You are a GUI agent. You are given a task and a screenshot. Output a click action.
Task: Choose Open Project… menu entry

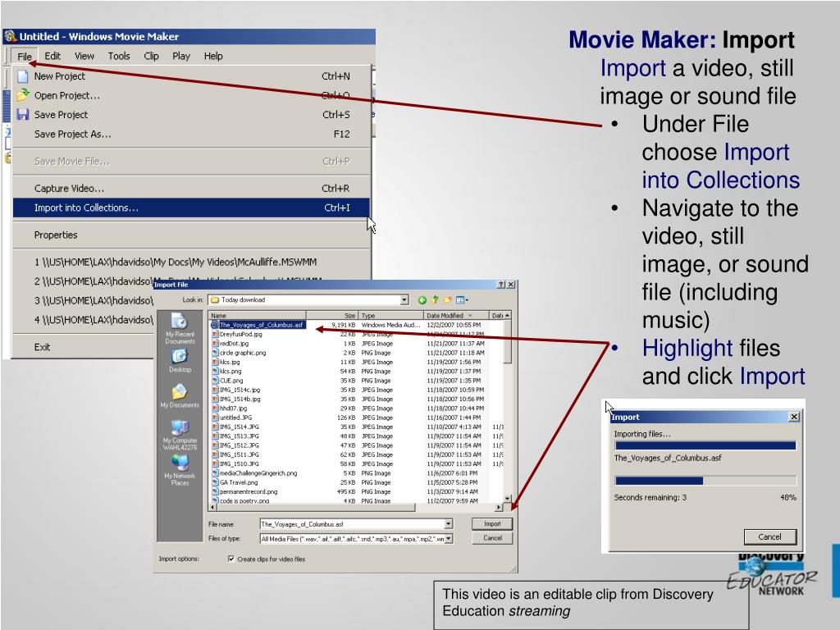[x=191, y=95]
